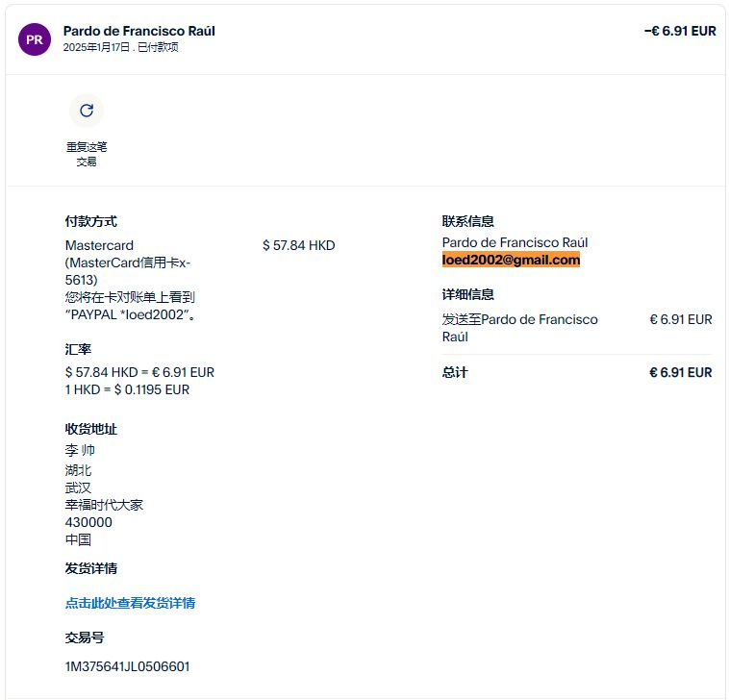Click the 幸福时代大家 address line
Image resolution: width=729 pixels, height=700 pixels.
(x=104, y=505)
